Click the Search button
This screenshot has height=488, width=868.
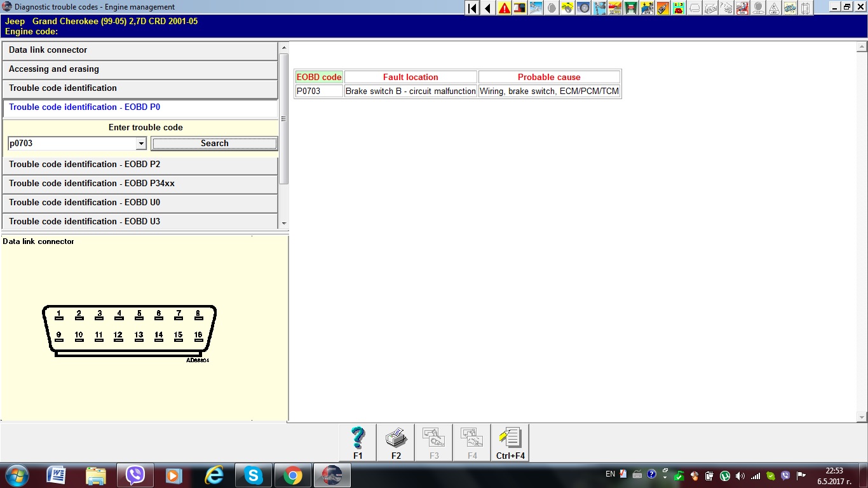pos(214,144)
